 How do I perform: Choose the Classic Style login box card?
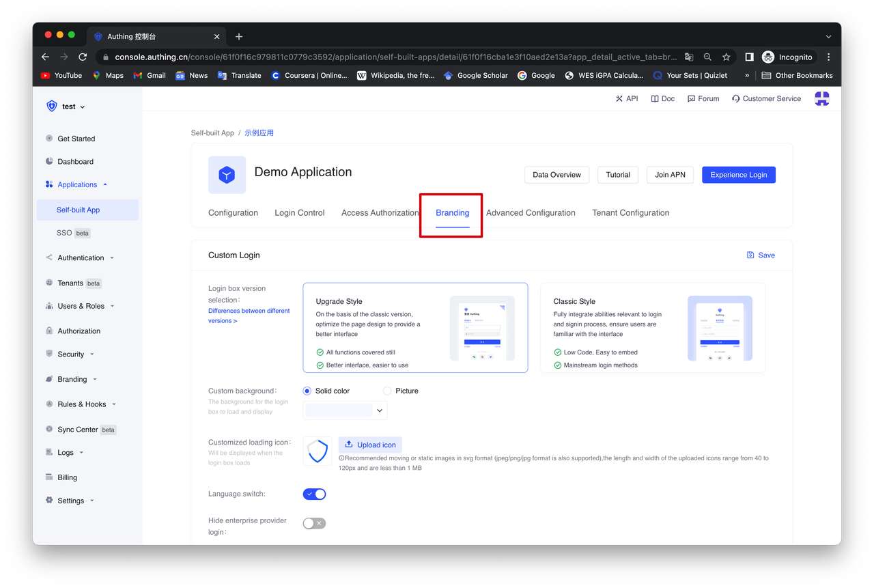point(652,328)
